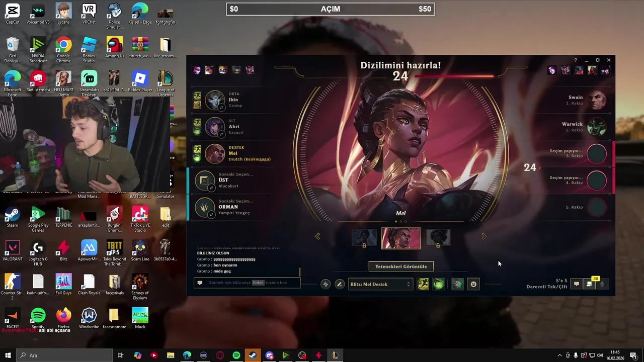
Task: Open CapCut desktop shortcut
Action: [x=13, y=14]
